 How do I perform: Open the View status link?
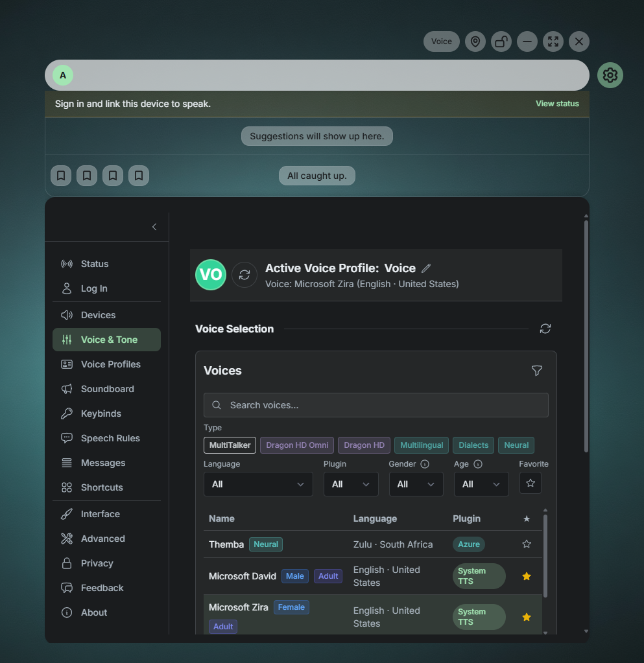pos(557,104)
